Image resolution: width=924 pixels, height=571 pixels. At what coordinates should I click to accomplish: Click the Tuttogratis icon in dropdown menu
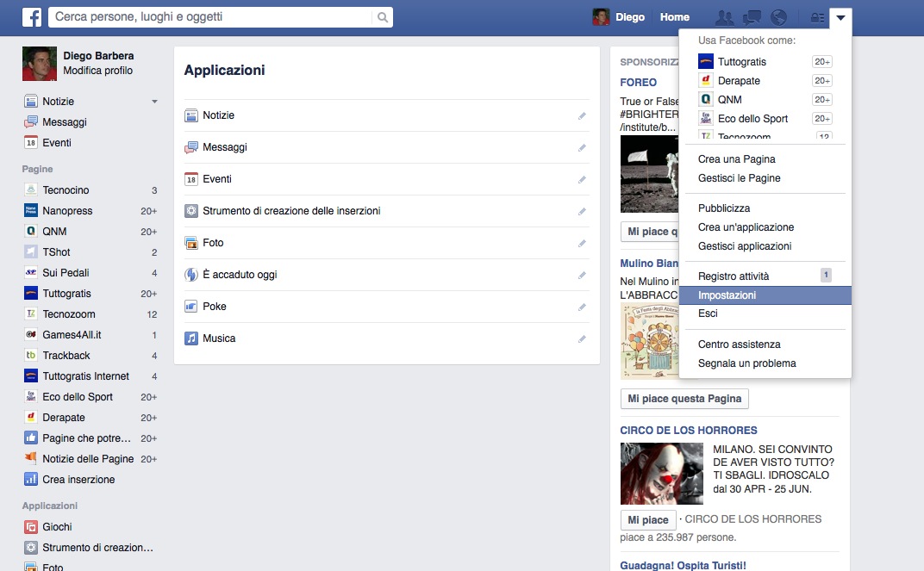click(x=705, y=61)
